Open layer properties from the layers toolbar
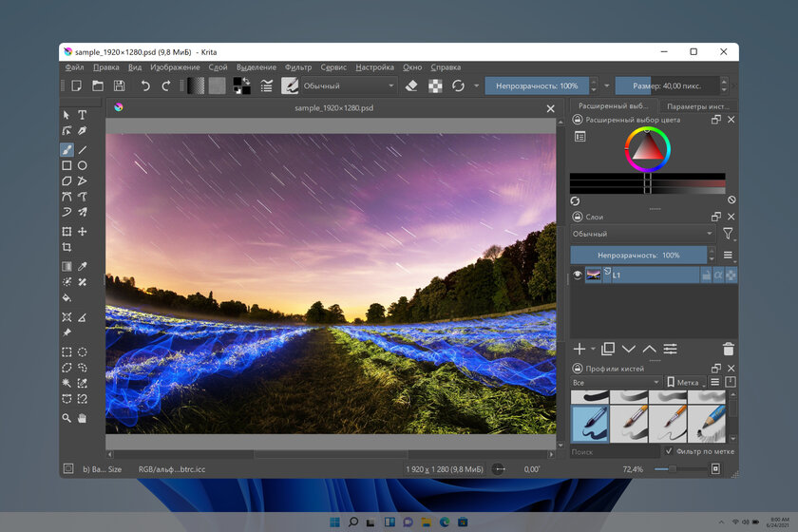 point(671,350)
